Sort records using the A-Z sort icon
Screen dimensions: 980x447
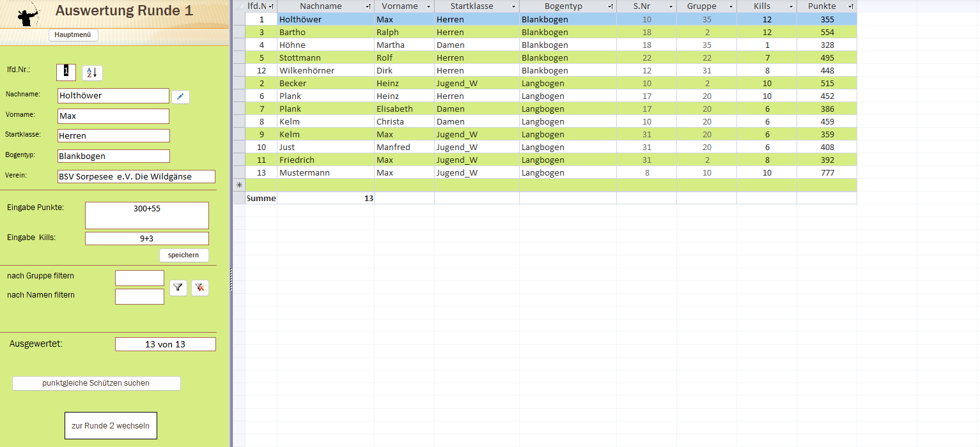click(91, 73)
